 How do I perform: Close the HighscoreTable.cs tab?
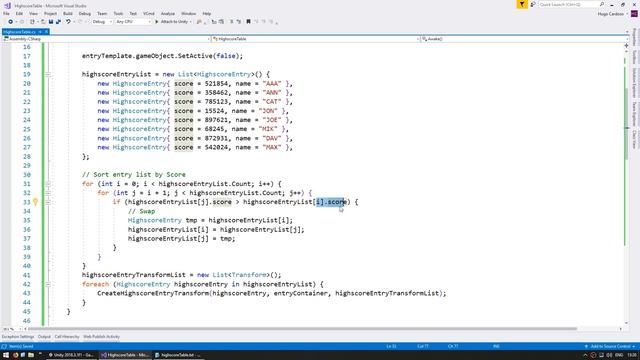click(47, 31)
